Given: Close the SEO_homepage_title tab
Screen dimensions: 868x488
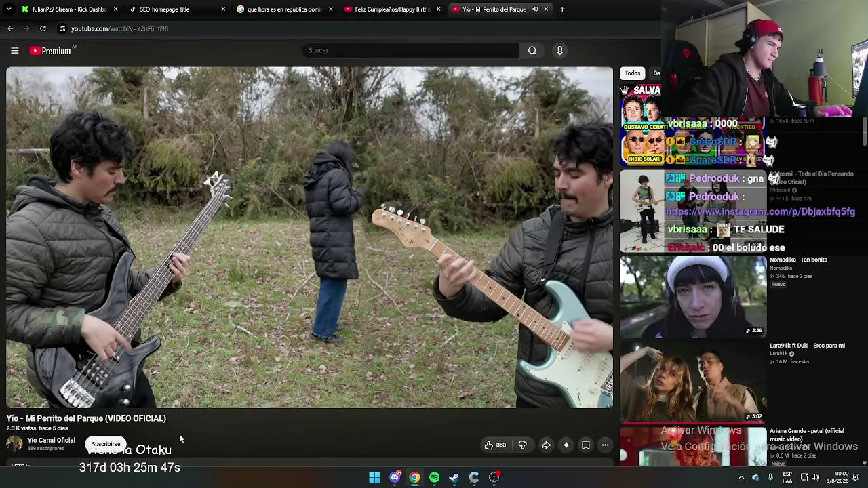Looking at the screenshot, I should [223, 9].
